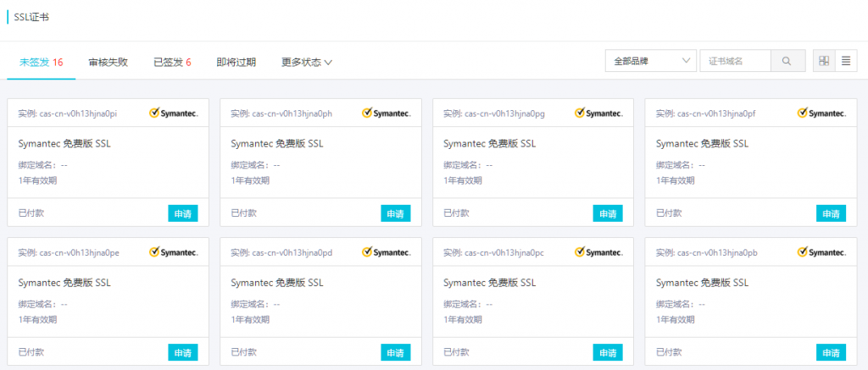Click 已付款 status on card cas-cn-v0h13hjna0pf

[x=669, y=213]
